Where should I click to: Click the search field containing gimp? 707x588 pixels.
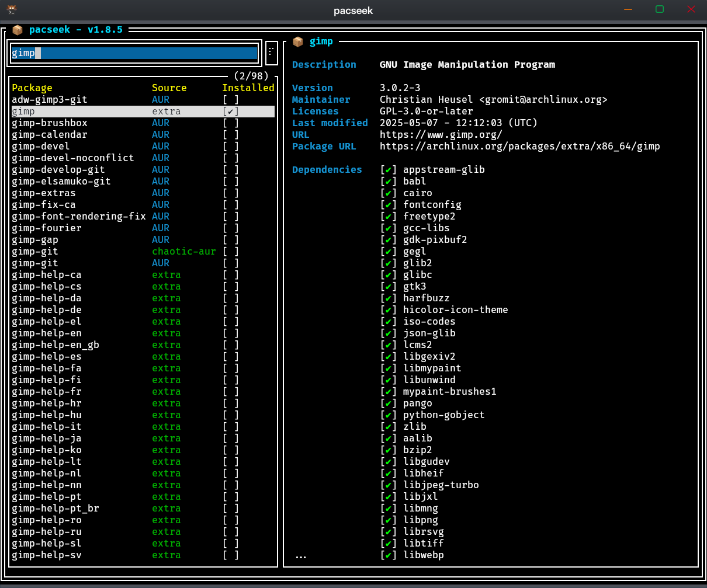pos(134,53)
